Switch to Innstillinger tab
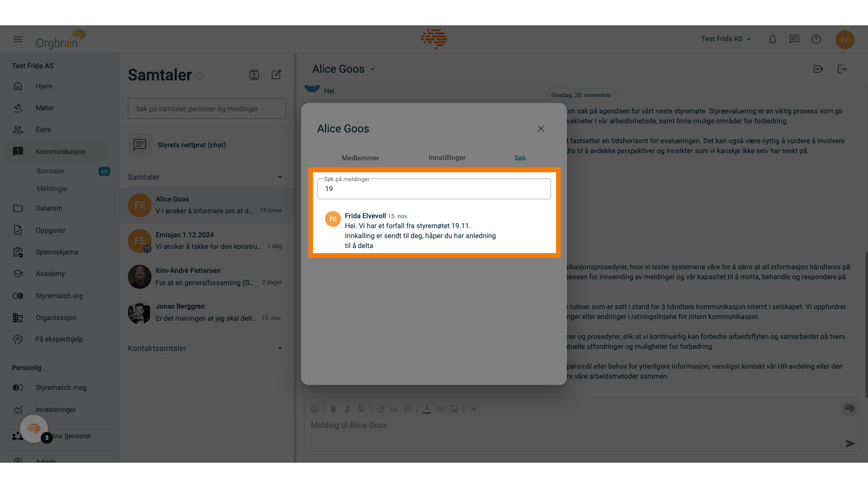This screenshot has width=868, height=488. [447, 158]
